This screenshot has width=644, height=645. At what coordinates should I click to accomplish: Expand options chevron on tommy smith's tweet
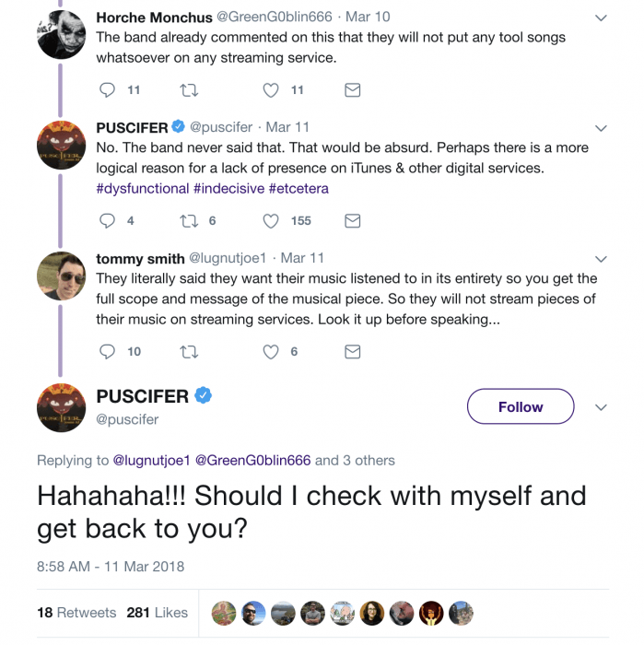coord(601,259)
